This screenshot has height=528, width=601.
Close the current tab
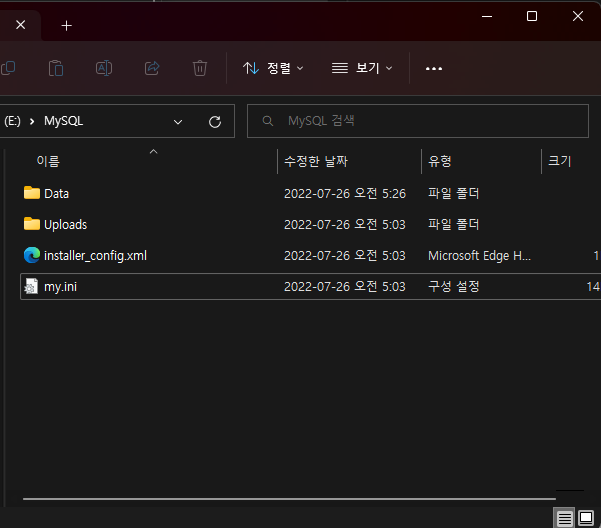[x=21, y=25]
